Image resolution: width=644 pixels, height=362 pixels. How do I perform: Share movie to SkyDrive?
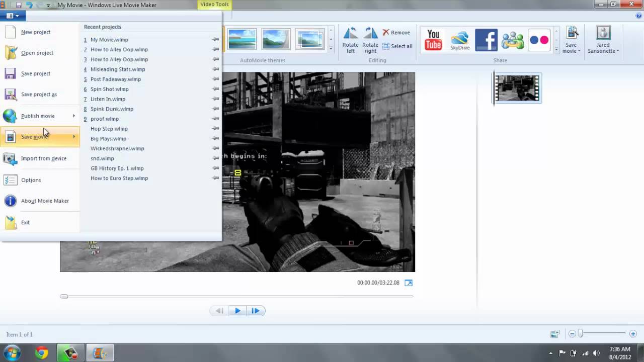pos(459,40)
